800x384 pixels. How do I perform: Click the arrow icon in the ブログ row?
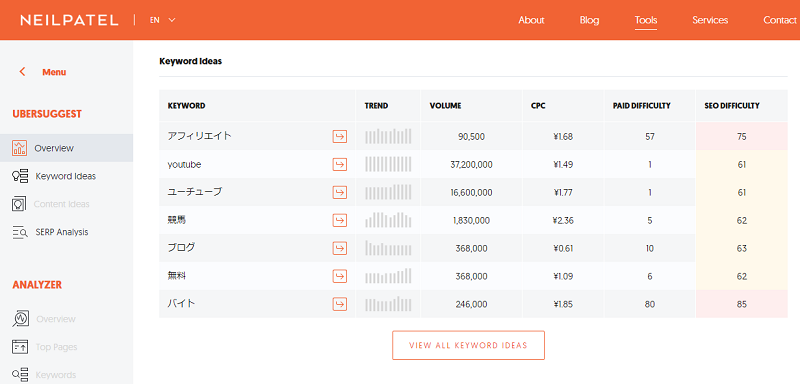[x=340, y=248]
